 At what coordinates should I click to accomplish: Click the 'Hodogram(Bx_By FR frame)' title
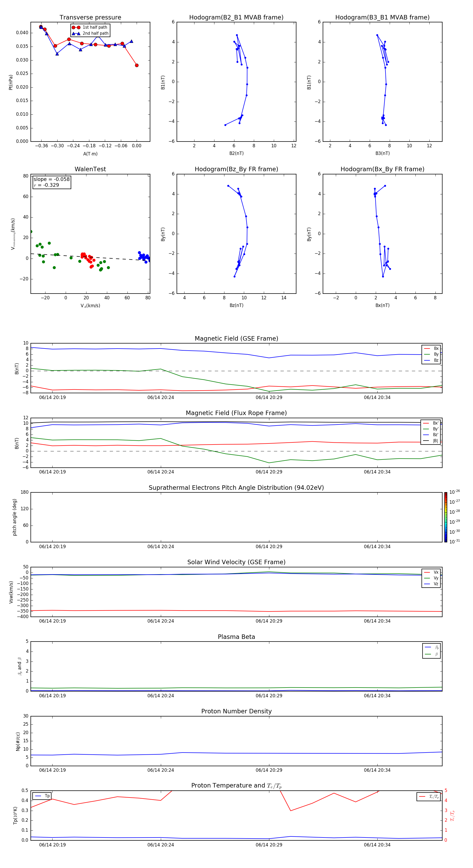pos(382,169)
